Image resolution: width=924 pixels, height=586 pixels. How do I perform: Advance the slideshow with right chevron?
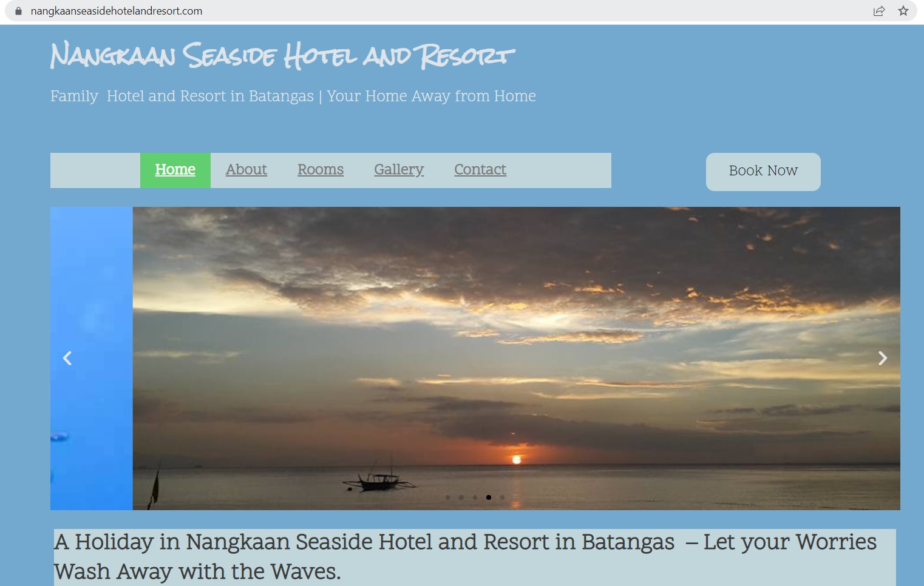[x=883, y=359]
